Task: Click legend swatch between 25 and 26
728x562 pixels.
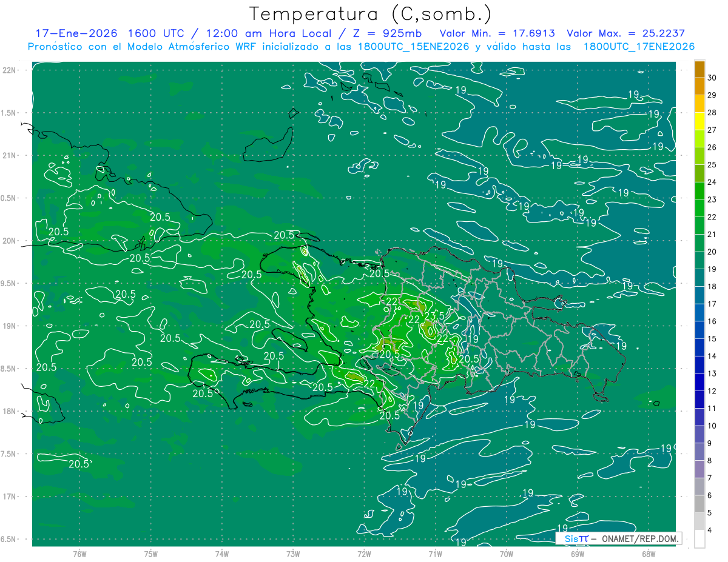Action: click(699, 156)
